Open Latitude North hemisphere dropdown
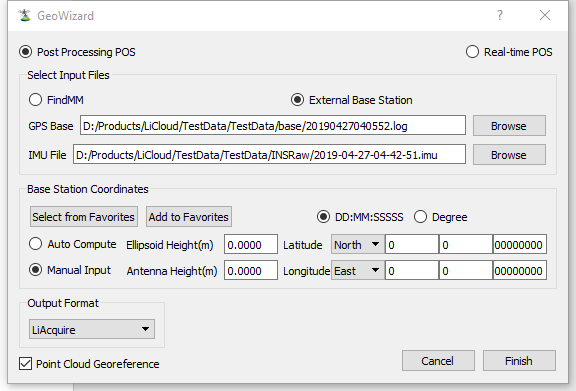 (x=358, y=245)
